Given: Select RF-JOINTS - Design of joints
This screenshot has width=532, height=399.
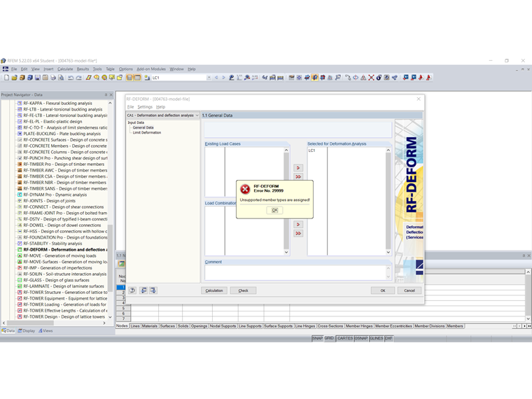Looking at the screenshot, I should pyautogui.click(x=49, y=201).
